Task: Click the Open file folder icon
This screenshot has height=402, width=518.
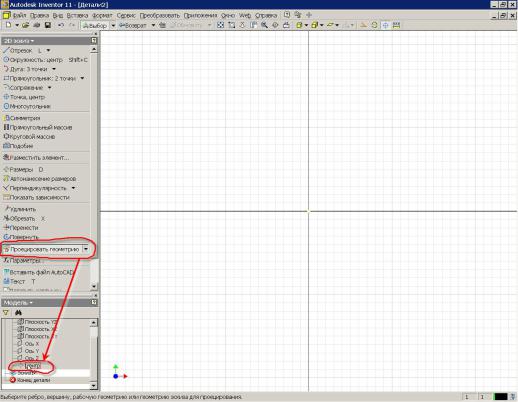Action: (25, 25)
